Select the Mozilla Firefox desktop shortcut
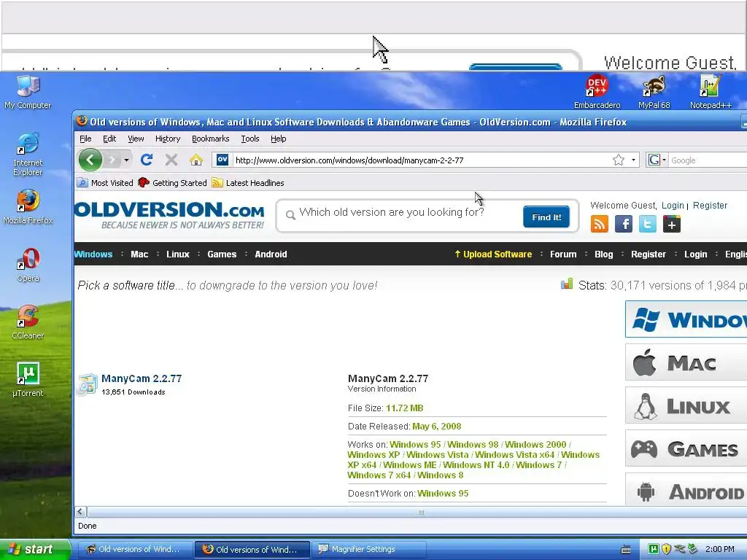 point(28,206)
